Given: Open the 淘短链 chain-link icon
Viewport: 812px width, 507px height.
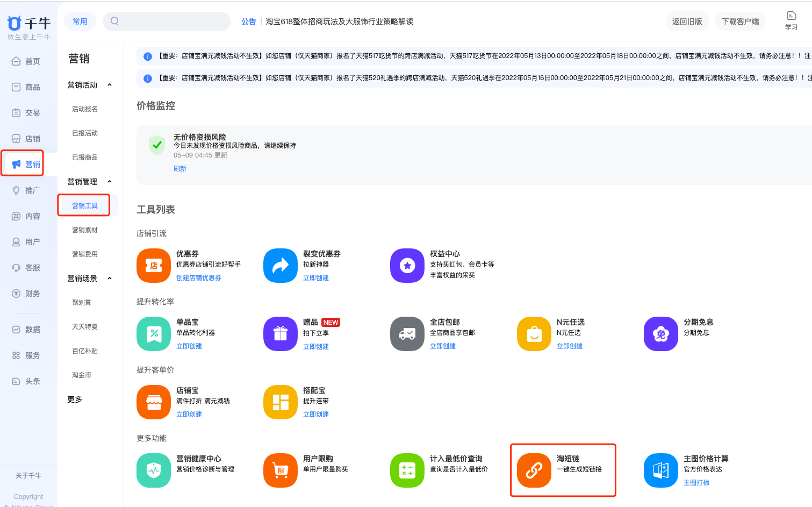Looking at the screenshot, I should click(x=534, y=470).
